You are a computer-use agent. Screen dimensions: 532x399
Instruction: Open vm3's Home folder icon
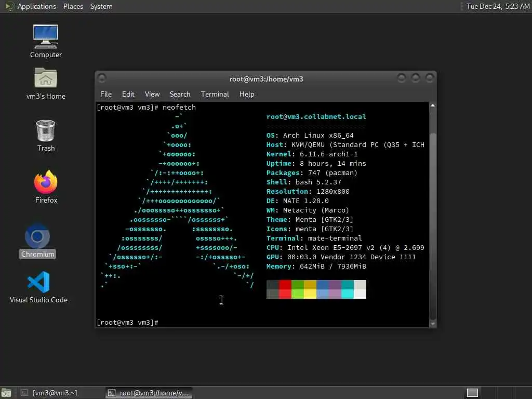pos(46,83)
